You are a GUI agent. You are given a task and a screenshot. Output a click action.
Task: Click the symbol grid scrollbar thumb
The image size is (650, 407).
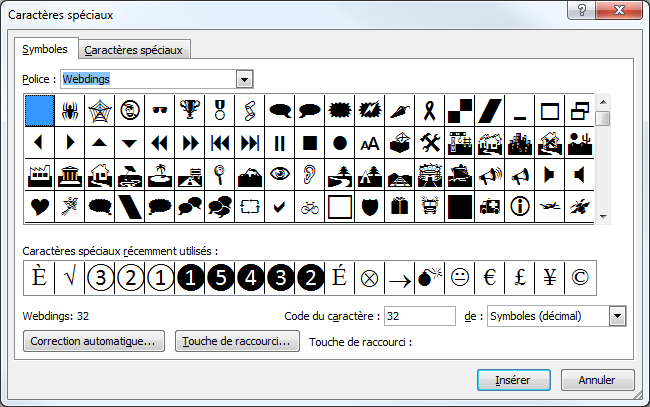pyautogui.click(x=603, y=119)
